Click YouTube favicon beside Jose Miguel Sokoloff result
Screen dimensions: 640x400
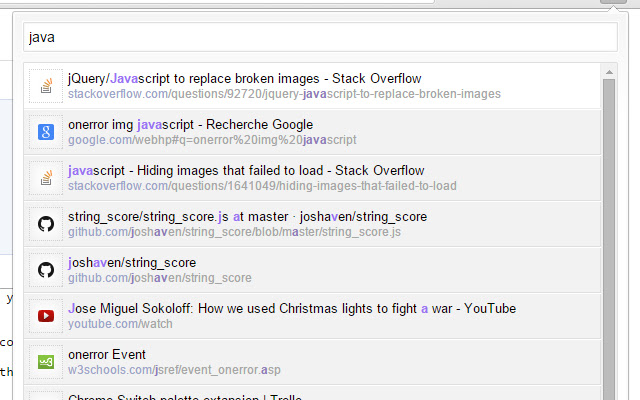tap(46, 316)
